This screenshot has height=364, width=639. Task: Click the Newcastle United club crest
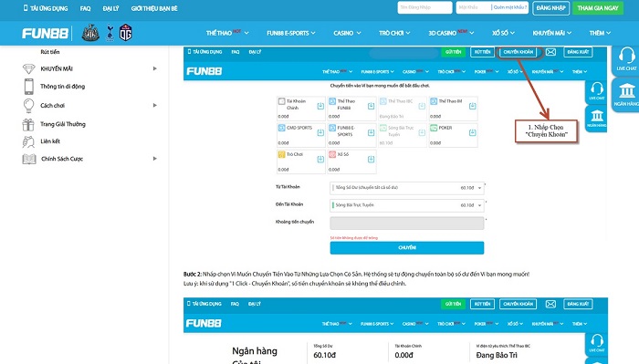90,33
